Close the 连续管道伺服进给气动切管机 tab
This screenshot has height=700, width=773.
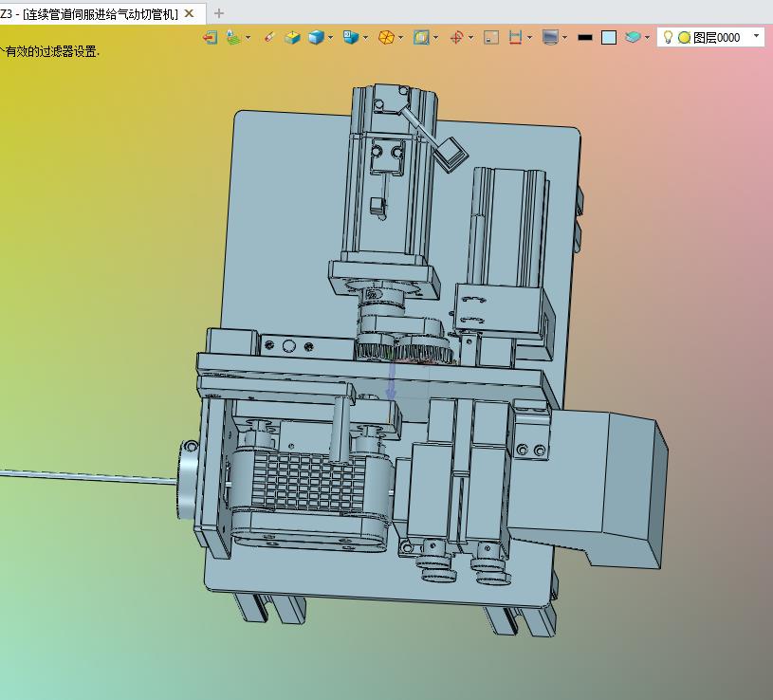tap(189, 14)
